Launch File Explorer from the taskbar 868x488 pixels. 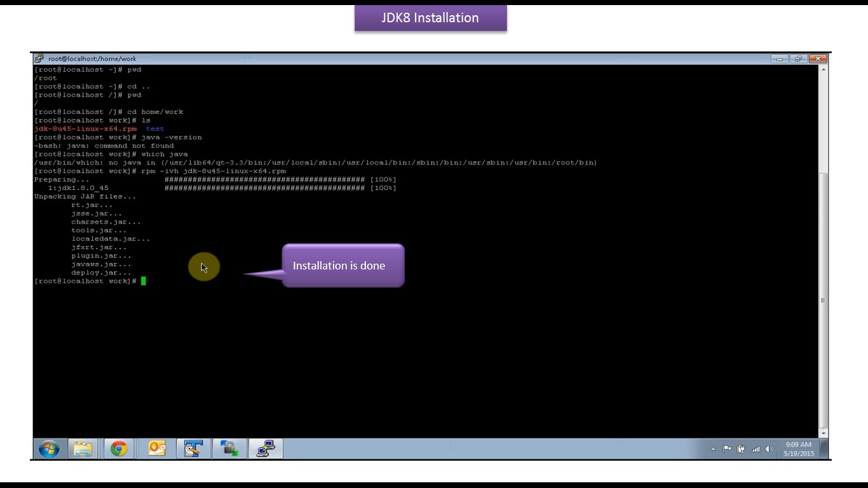83,449
